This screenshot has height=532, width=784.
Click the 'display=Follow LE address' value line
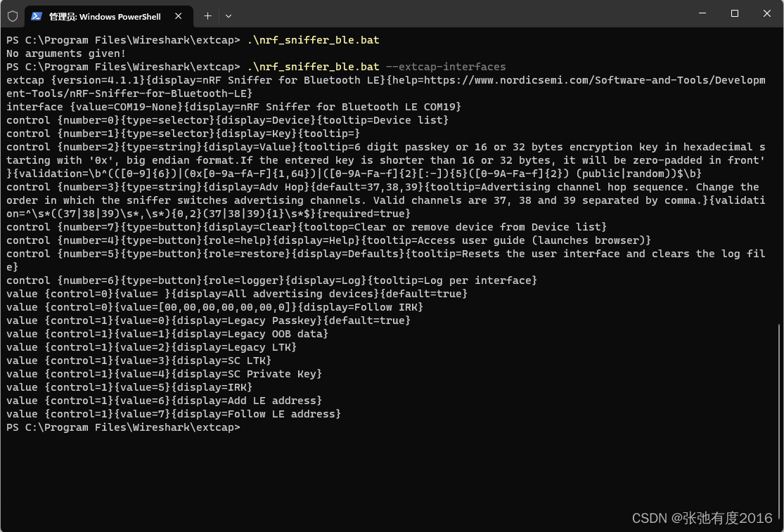[x=174, y=414]
